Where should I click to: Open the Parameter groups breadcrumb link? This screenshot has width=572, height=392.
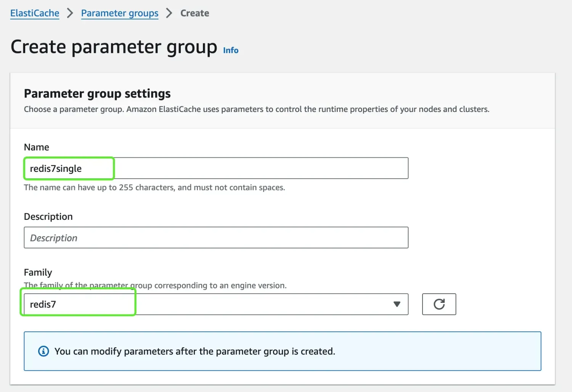coord(120,13)
